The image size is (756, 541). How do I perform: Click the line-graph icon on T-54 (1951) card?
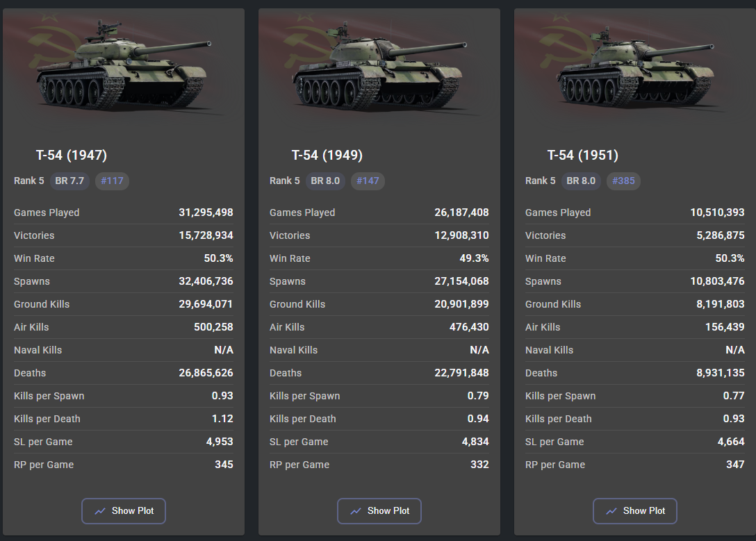coord(611,510)
